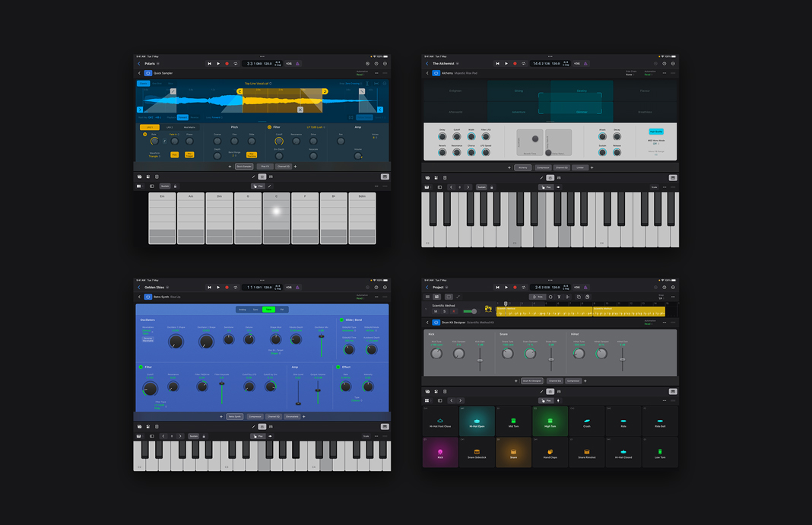This screenshot has height=525, width=812.
Task: Tap the Cycle loop icon in the transport controls
Action: [x=236, y=64]
